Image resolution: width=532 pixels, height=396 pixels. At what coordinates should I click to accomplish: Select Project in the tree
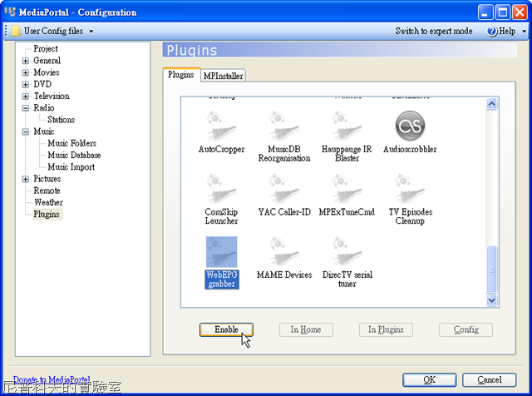[x=46, y=49]
